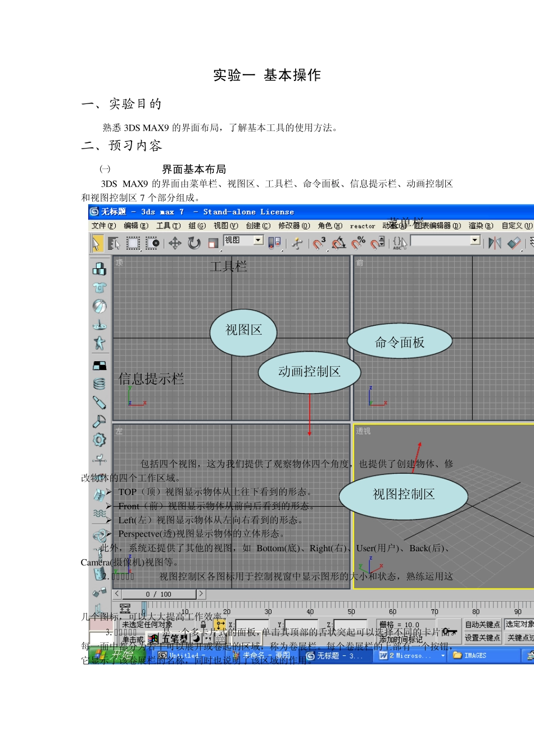Open the 渲染(R) menu
Viewport: 534px width, 756px height.
click(x=481, y=226)
